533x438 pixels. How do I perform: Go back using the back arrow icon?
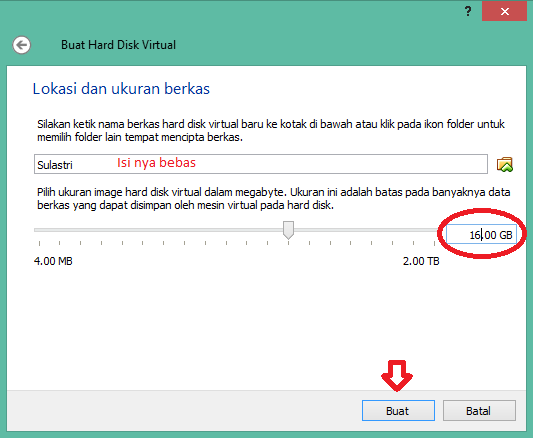(x=21, y=45)
